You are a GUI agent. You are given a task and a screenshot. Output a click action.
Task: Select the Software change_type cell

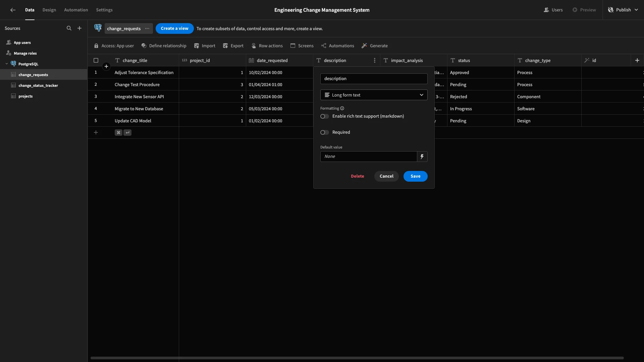click(x=548, y=109)
